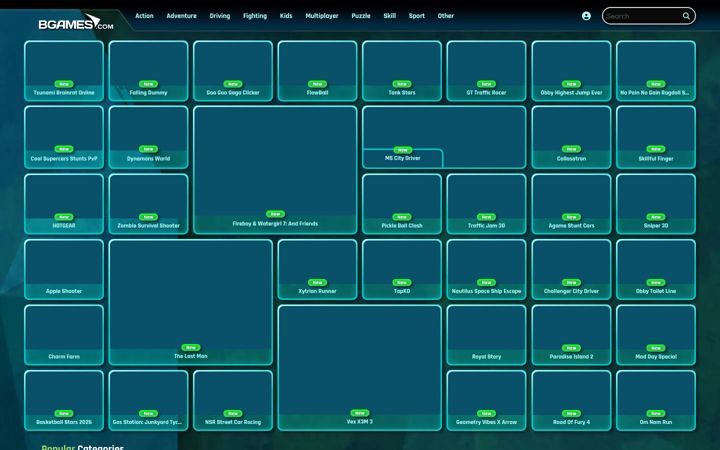Open Nautilus Space Ship Escape tile
This screenshot has width=720, height=450.
[x=486, y=270]
